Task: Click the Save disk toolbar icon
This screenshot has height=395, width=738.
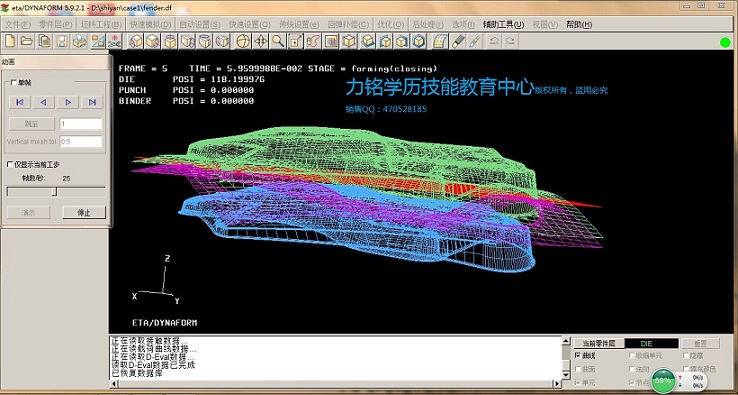Action: (x=62, y=41)
